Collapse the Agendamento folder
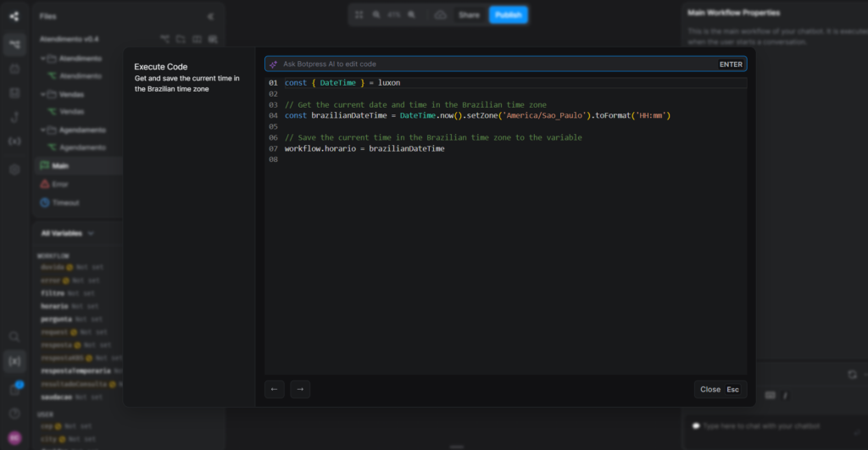 click(44, 130)
